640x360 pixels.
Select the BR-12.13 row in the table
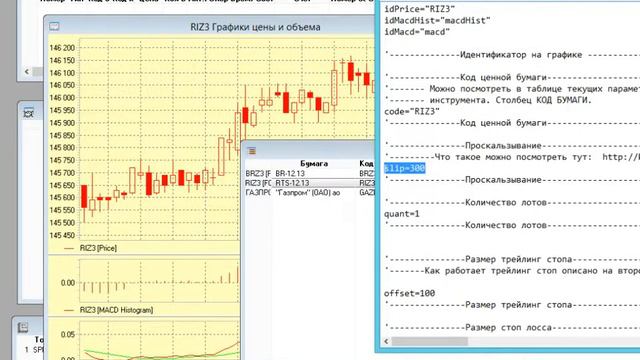coord(309,173)
